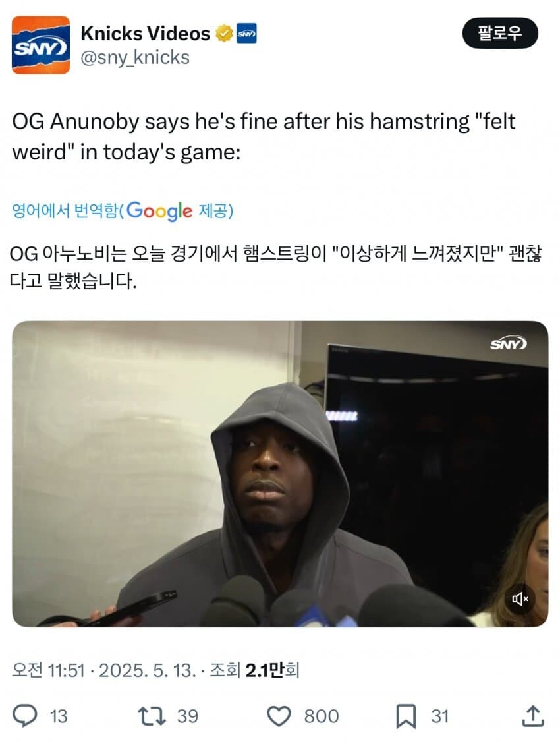Click the 2.1만회 view count

tap(272, 670)
